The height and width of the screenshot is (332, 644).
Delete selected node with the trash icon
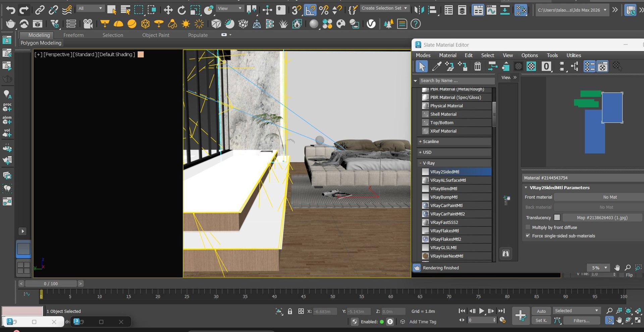(x=478, y=66)
